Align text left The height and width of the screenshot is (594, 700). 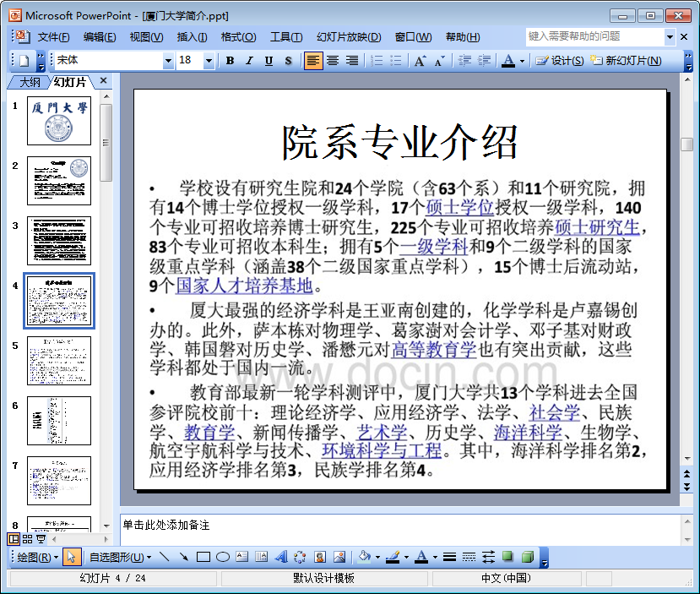(x=313, y=61)
